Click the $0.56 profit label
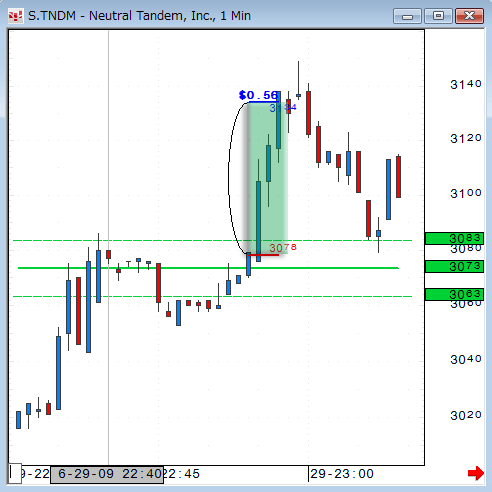 click(x=258, y=95)
